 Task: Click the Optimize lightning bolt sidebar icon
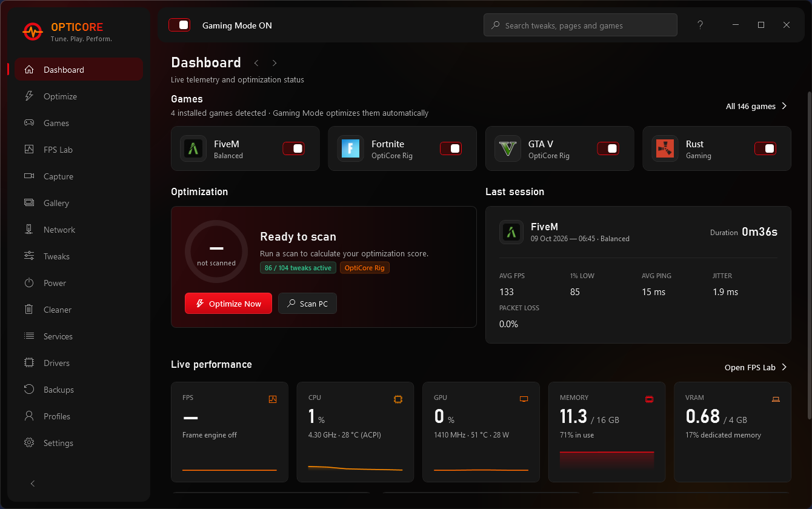[29, 96]
